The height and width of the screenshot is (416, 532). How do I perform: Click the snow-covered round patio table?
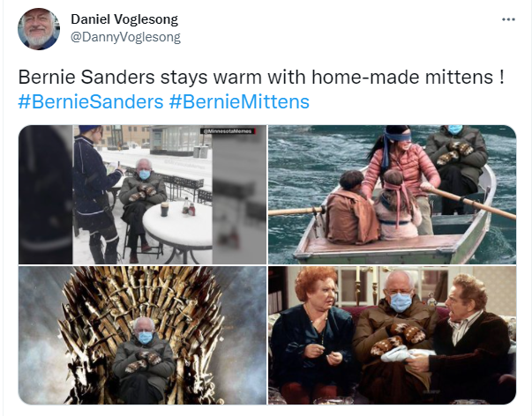point(178,226)
